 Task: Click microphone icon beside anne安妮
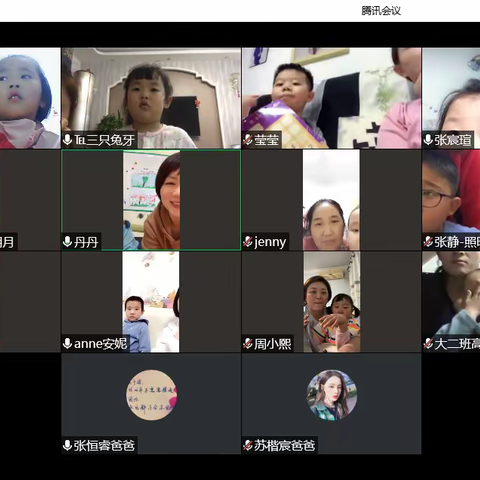(67, 344)
